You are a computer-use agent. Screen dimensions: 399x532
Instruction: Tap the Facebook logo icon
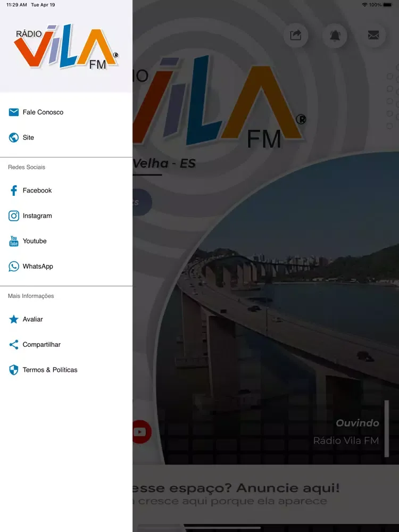coord(14,190)
